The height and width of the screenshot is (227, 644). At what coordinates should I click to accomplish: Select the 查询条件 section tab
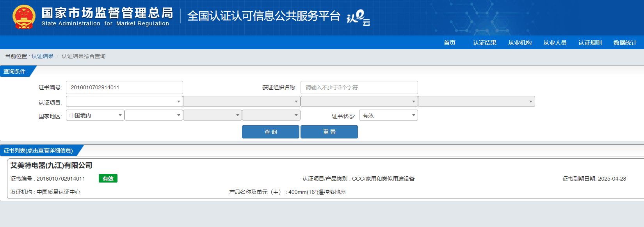tap(15, 71)
